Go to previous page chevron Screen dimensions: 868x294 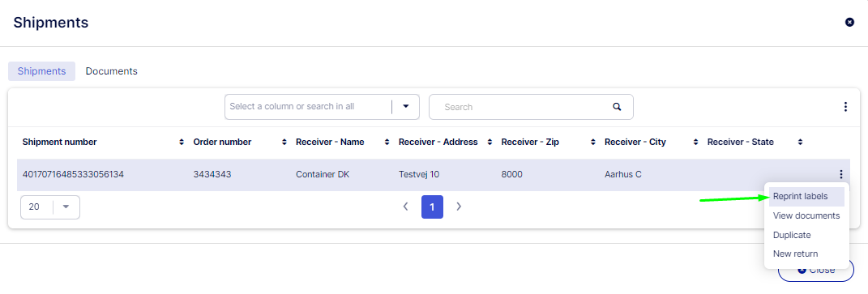[405, 207]
